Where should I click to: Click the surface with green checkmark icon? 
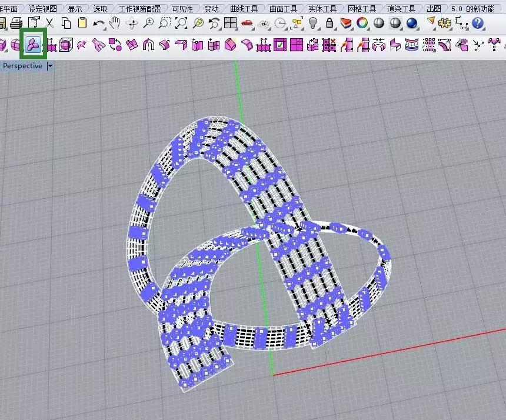[x=280, y=45]
